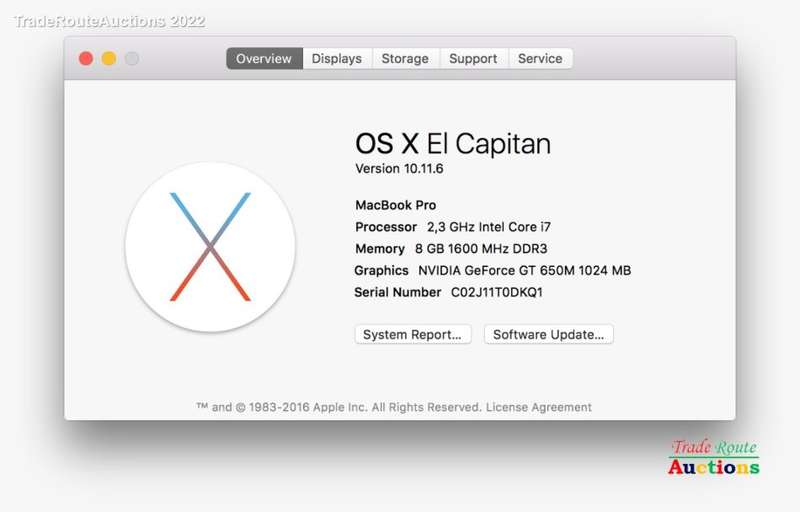Click the NVIDIA GeForce GT 650M value
Image resolution: width=800 pixels, height=512 pixels.
tap(524, 270)
